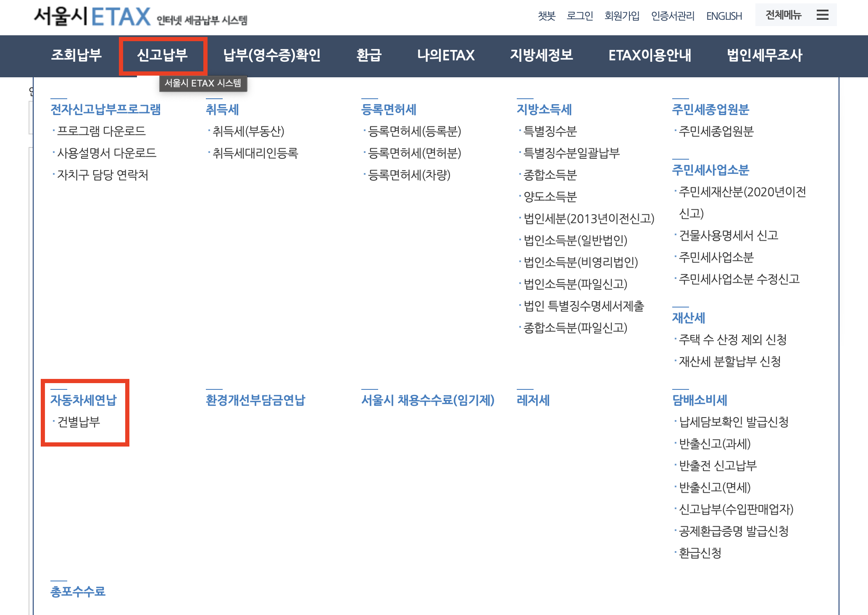Click the 레저세 heading

point(533,400)
